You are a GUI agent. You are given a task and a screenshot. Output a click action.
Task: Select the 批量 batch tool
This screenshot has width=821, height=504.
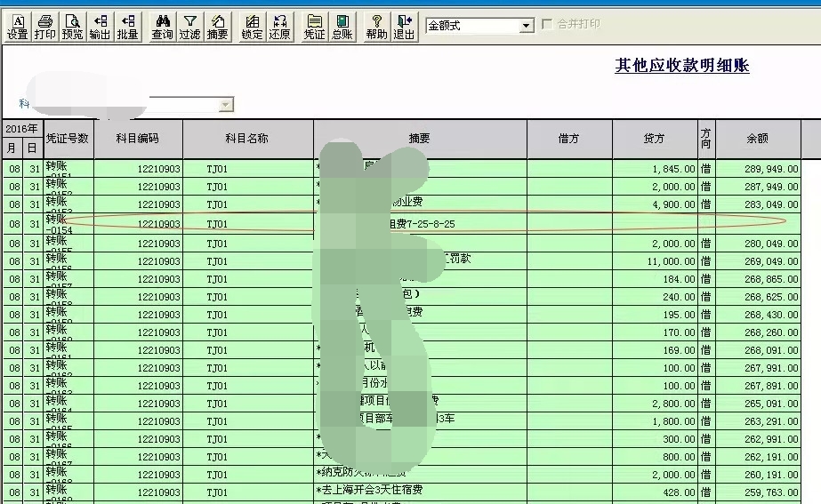127,27
